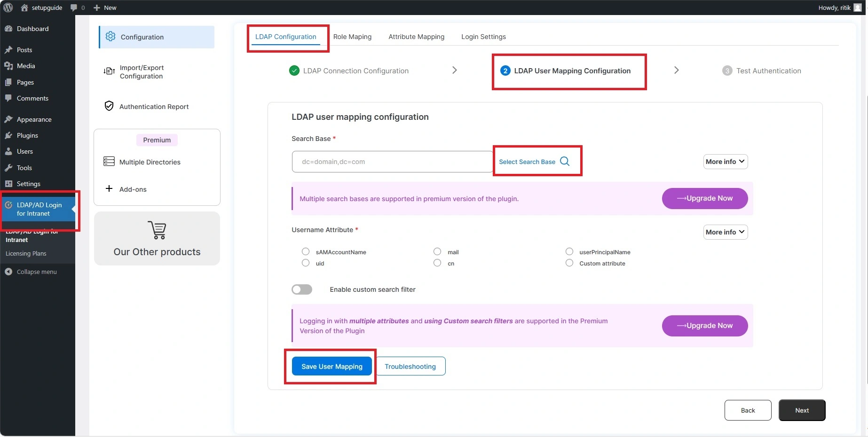Click the Users person icon
The image size is (868, 437).
click(x=8, y=151)
